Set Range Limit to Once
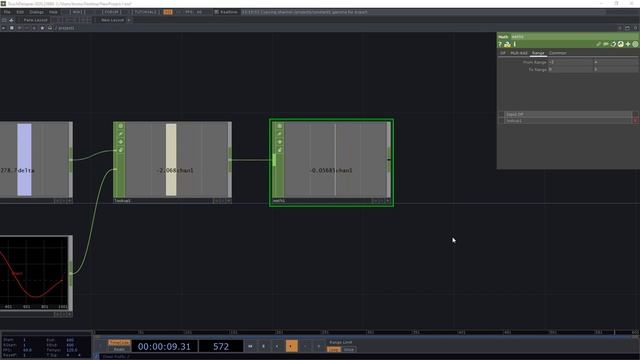The width and height of the screenshot is (640, 360). [x=349, y=349]
